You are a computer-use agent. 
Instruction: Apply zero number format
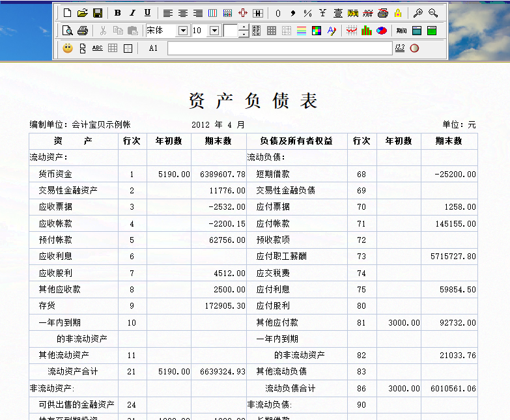point(277,13)
